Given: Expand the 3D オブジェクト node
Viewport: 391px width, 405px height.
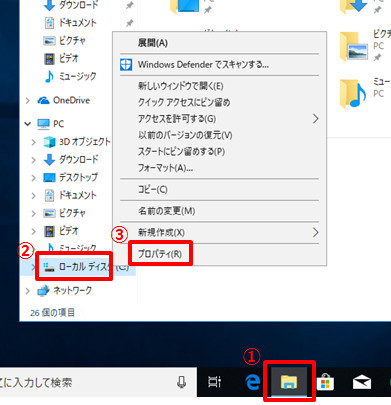Looking at the screenshot, I should coord(33,142).
